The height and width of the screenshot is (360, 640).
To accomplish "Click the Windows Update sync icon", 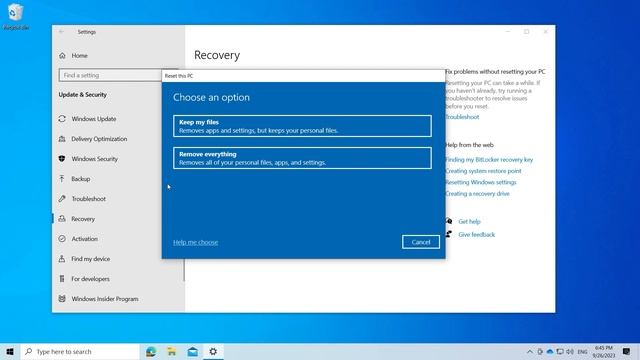I will (x=62, y=119).
